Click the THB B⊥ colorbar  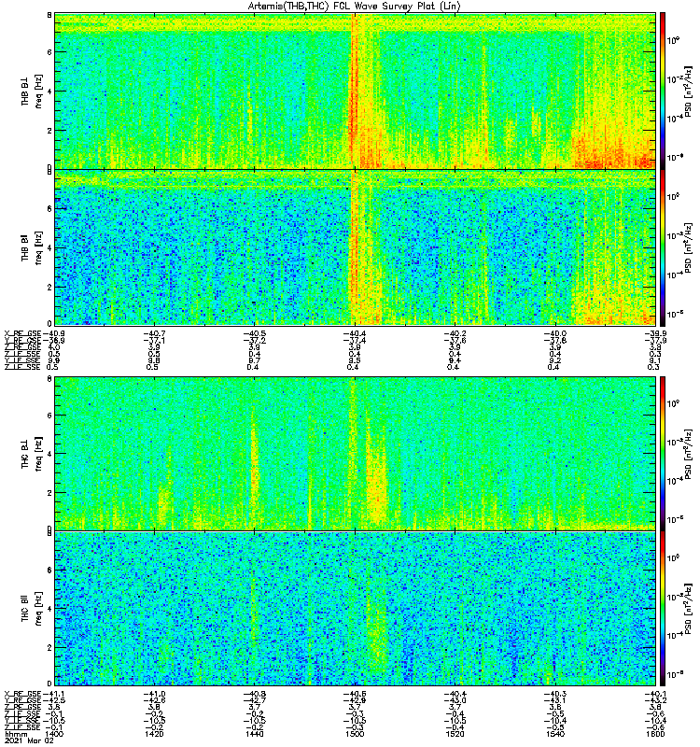pos(663,91)
